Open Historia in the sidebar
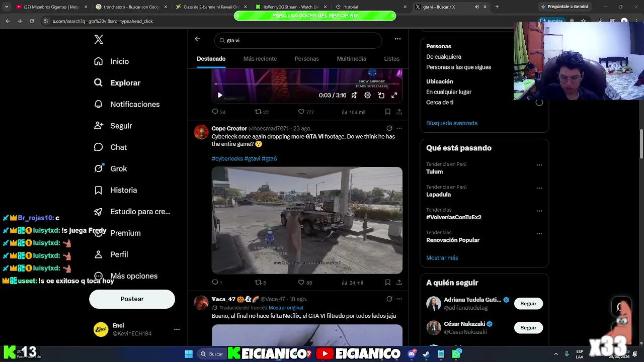 (x=115, y=190)
